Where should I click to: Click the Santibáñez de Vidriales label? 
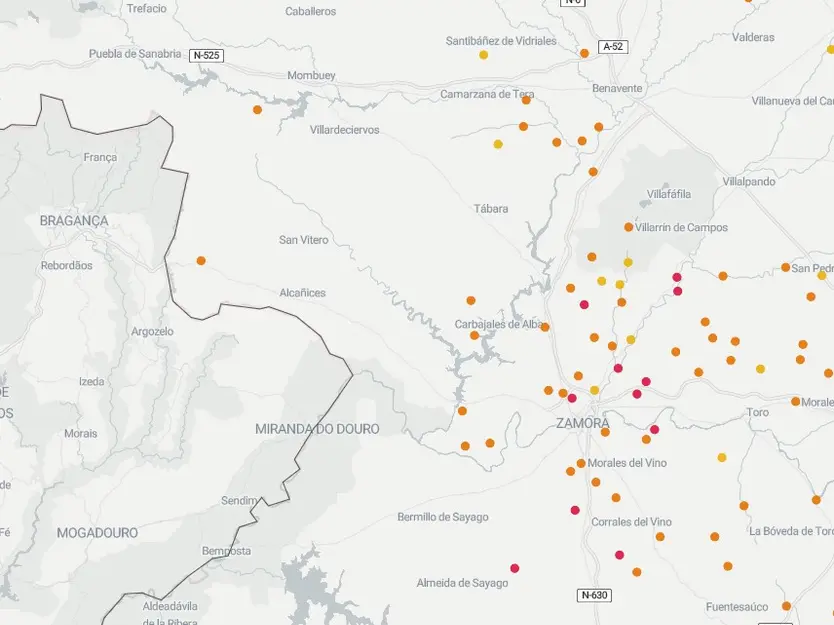pyautogui.click(x=501, y=41)
